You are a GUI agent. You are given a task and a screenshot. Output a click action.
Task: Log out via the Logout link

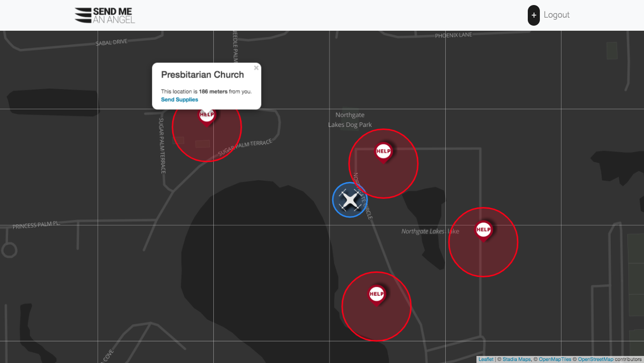point(556,15)
